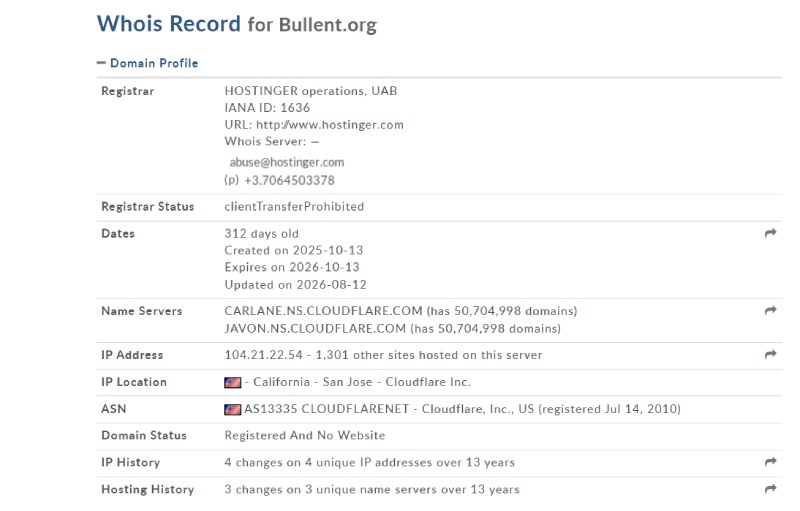Click the Registrar row label
The height and width of the screenshot is (511, 800).
click(128, 91)
